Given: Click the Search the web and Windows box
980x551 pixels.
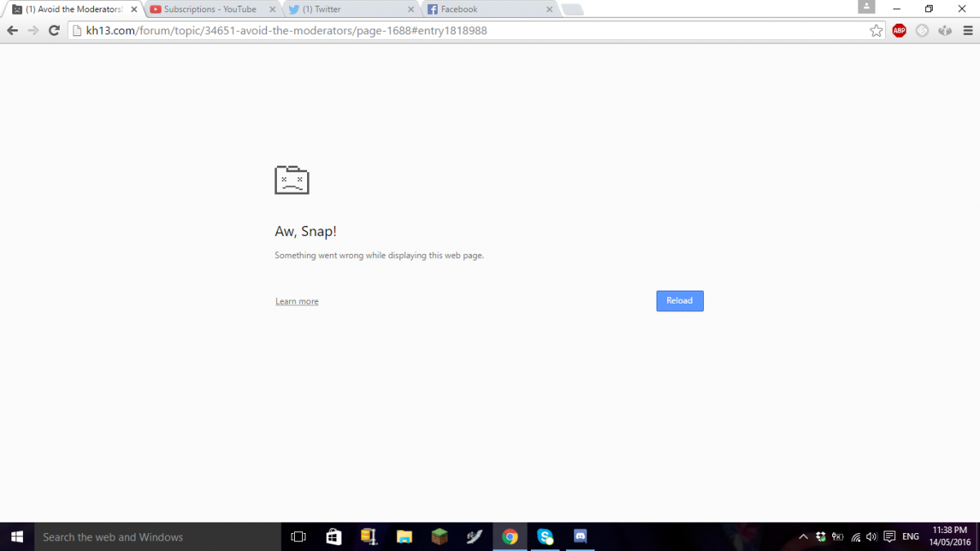Looking at the screenshot, I should click(155, 537).
